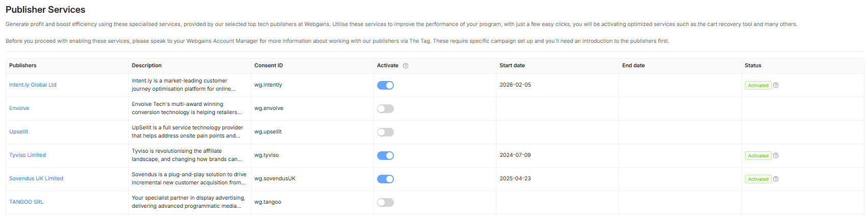
Task: Click the help icon beside Tyviso's Activated status
Action: point(776,155)
